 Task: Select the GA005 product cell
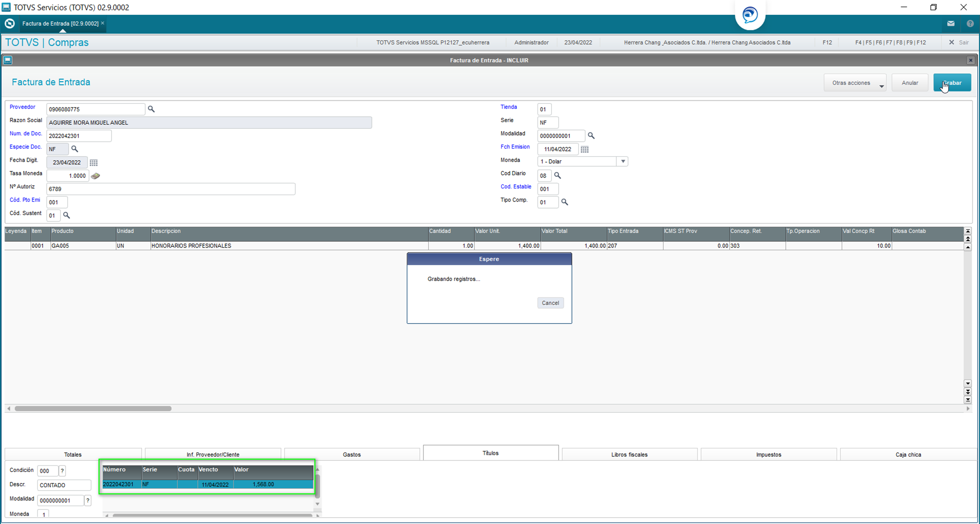coord(83,246)
